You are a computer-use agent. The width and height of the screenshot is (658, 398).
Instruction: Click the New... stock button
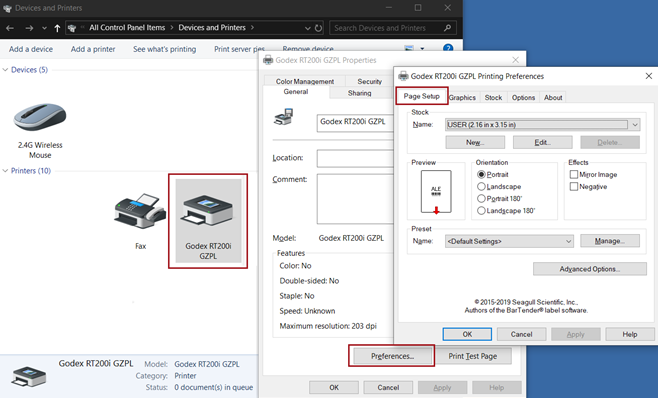475,142
